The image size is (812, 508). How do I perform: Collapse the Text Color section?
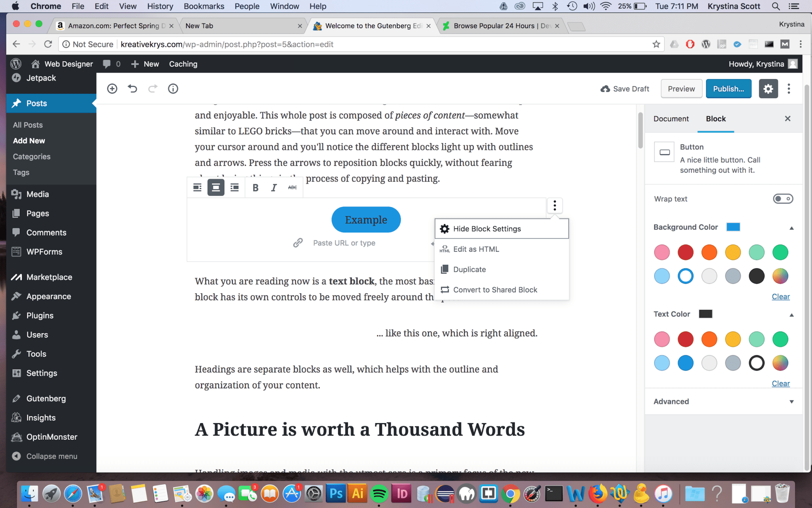coord(791,315)
